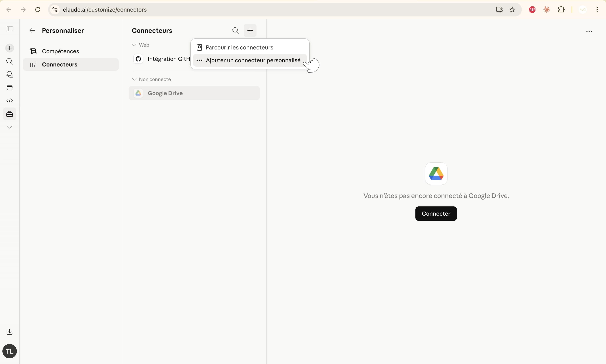
Task: Open the Claude extension starburst icon
Action: [547, 10]
